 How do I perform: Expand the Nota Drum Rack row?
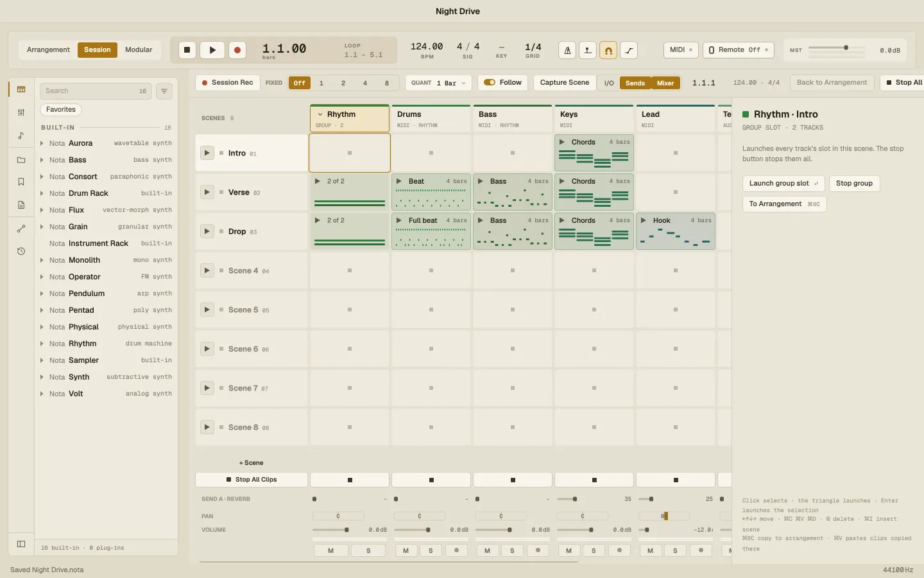(x=42, y=193)
